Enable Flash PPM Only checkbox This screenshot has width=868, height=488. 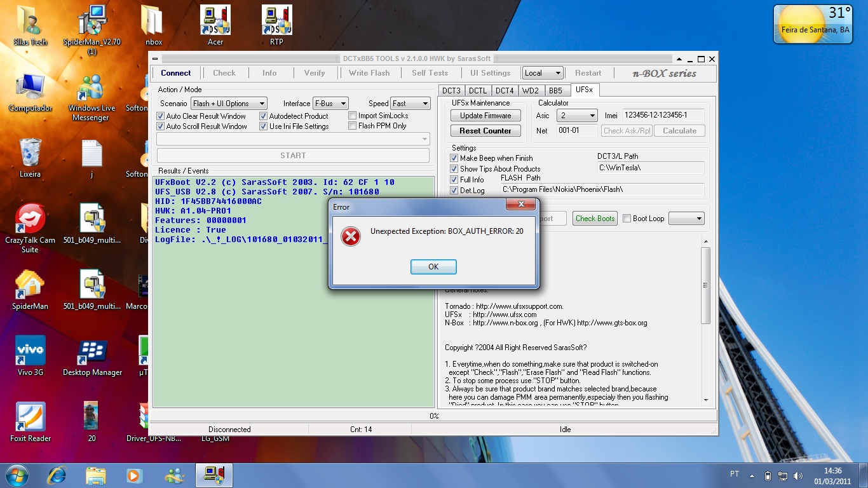353,126
